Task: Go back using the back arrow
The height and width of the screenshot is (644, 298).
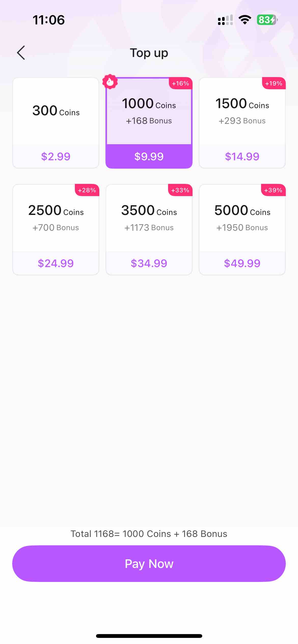Action: click(x=21, y=53)
